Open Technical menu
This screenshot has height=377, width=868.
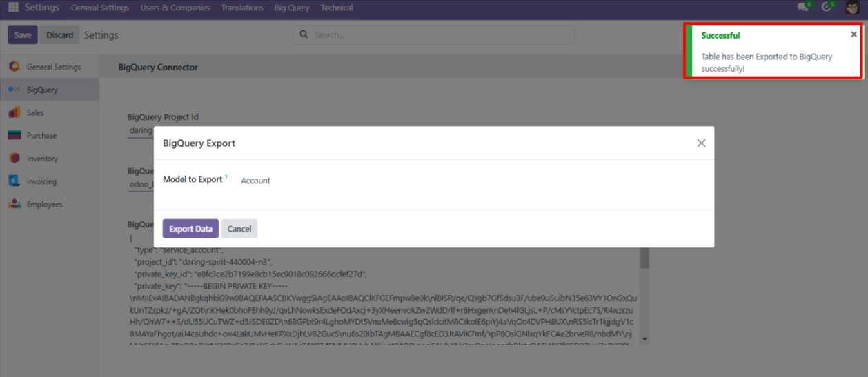tap(337, 8)
